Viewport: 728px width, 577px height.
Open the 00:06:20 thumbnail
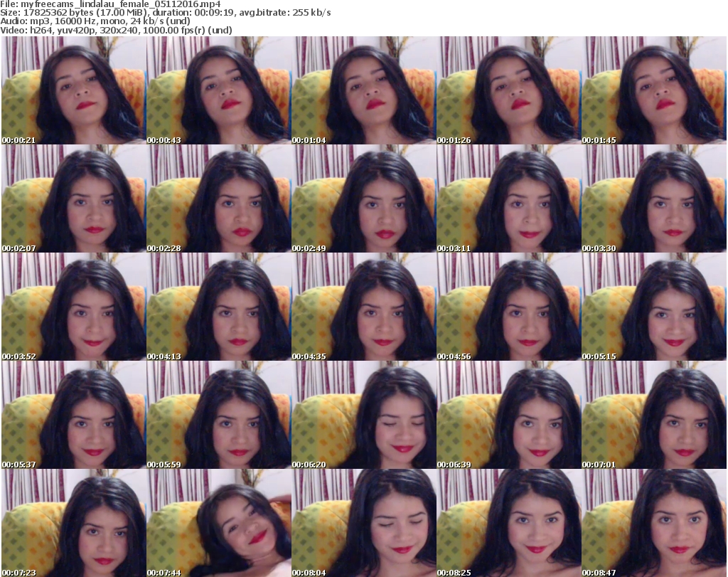point(363,416)
